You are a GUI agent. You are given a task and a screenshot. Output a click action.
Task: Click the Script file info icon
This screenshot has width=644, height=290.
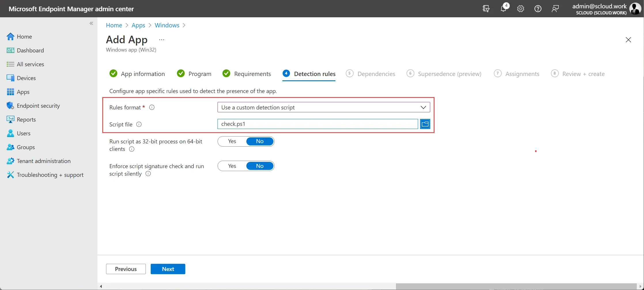tap(139, 124)
